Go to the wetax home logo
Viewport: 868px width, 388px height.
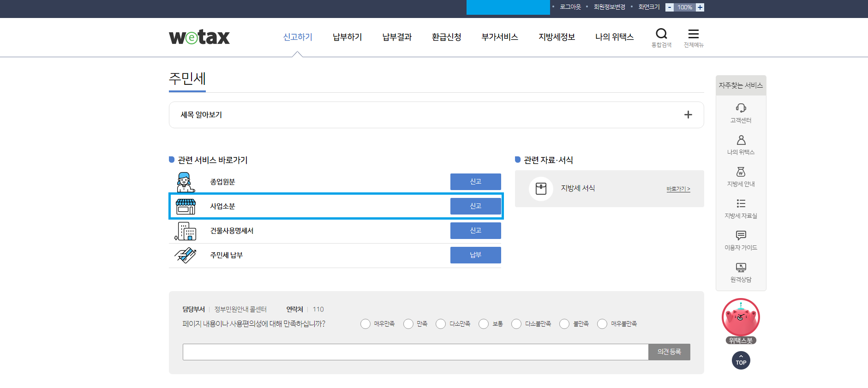[199, 37]
